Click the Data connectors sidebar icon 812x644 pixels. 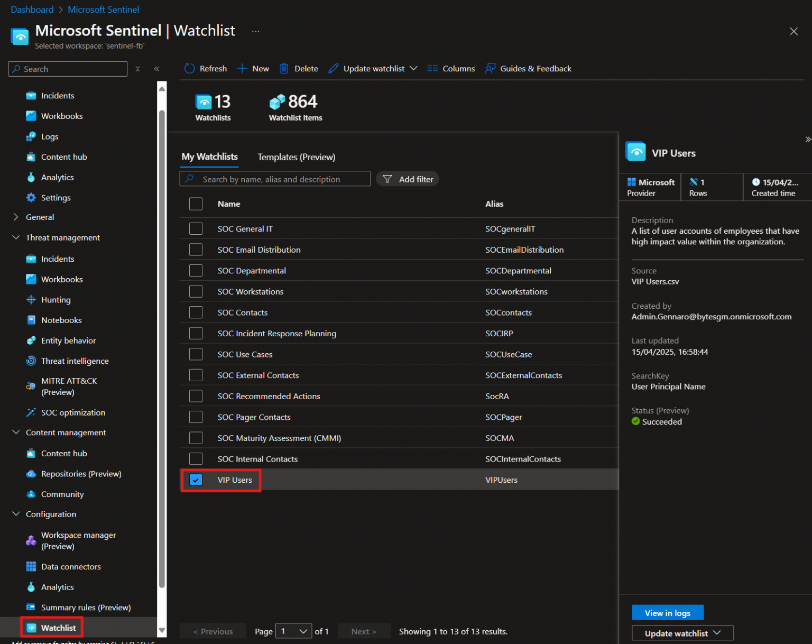pyautogui.click(x=32, y=566)
